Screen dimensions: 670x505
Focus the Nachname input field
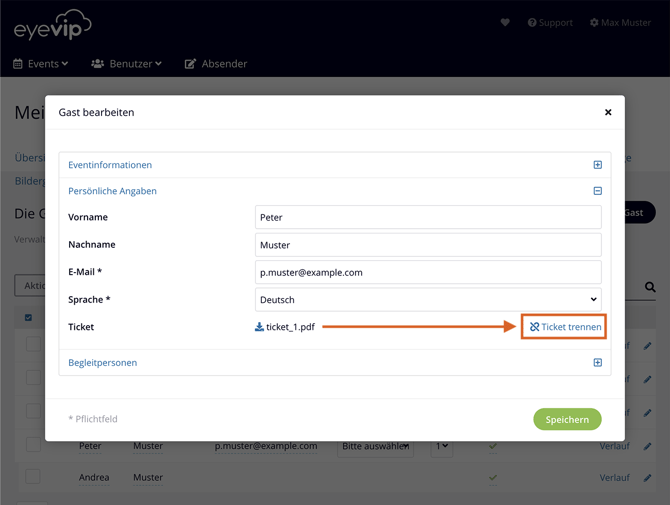[428, 245]
